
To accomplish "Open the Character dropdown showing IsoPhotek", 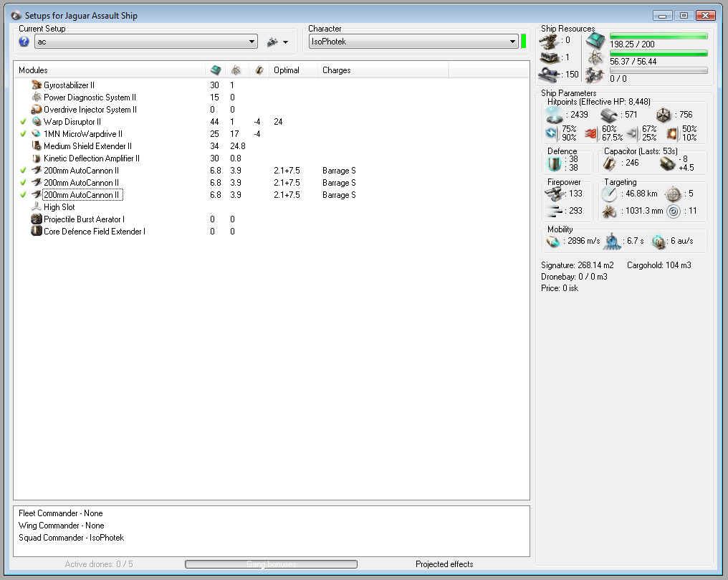I will click(413, 42).
